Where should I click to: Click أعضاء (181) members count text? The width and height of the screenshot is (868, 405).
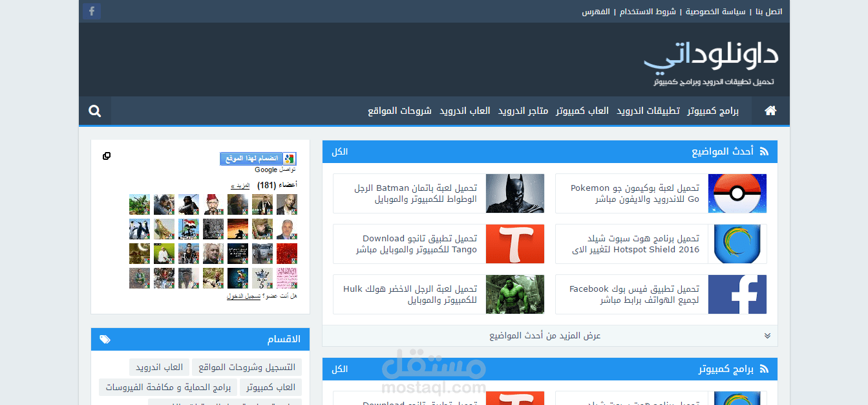click(x=277, y=186)
